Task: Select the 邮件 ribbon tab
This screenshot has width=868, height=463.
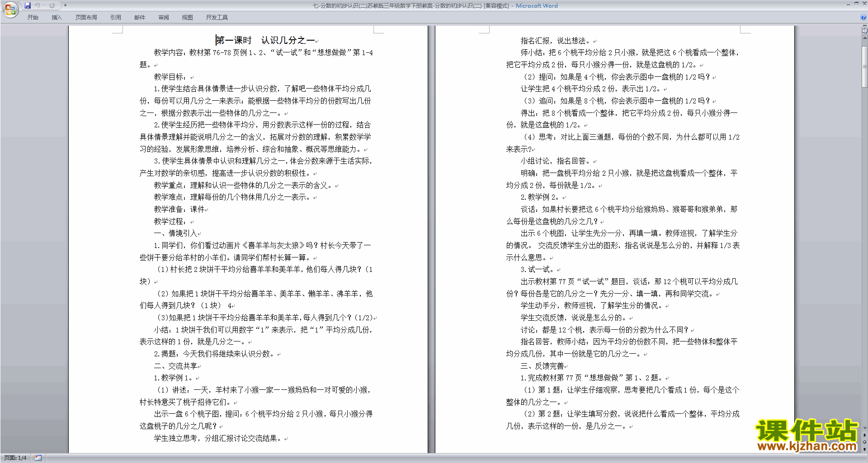Action: (140, 18)
